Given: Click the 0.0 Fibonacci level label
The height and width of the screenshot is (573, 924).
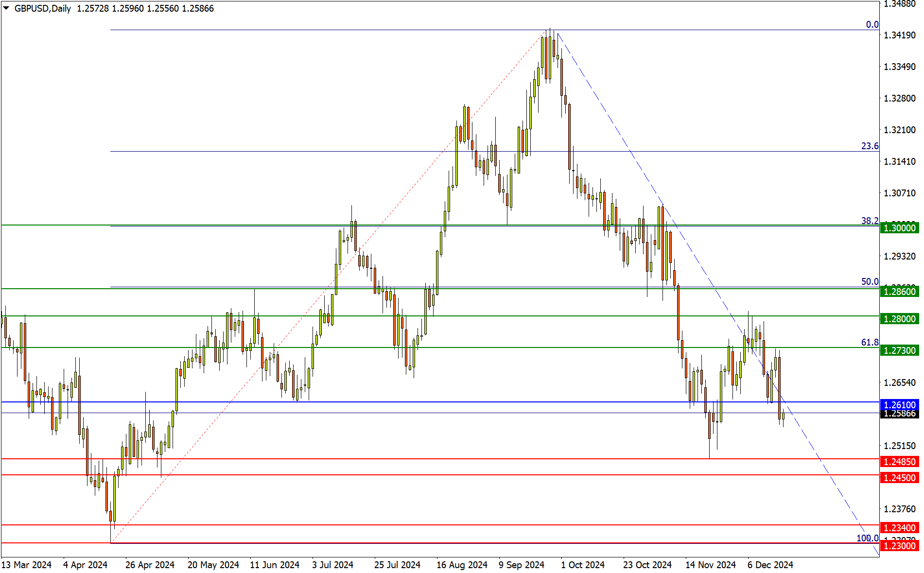Looking at the screenshot, I should 872,25.
